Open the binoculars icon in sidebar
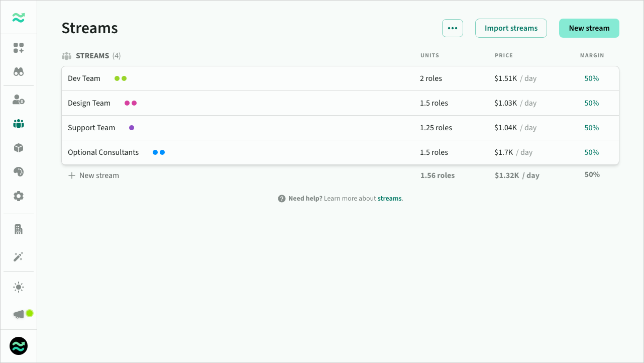 click(19, 72)
